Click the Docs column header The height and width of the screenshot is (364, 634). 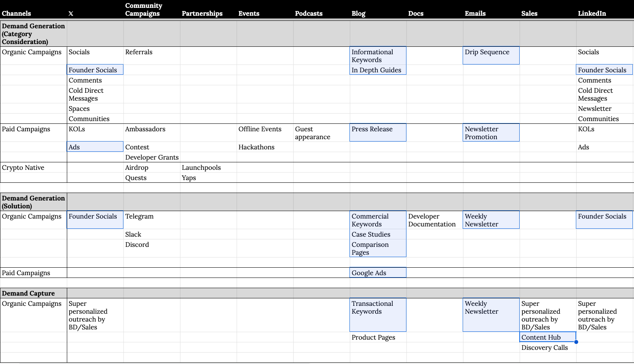tap(435, 9)
